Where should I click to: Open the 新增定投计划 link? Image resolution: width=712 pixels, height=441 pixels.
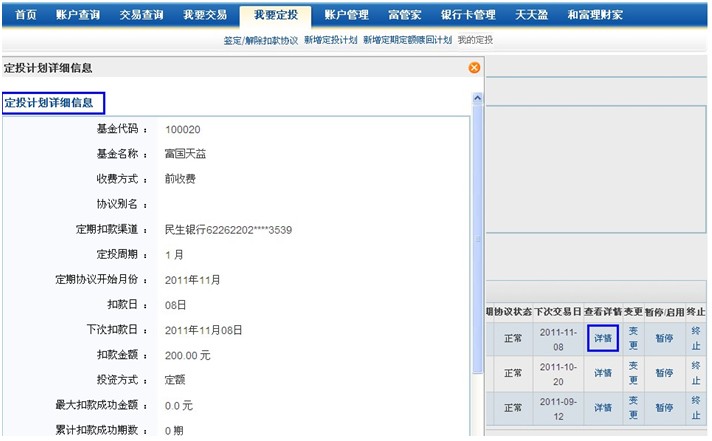pos(330,41)
